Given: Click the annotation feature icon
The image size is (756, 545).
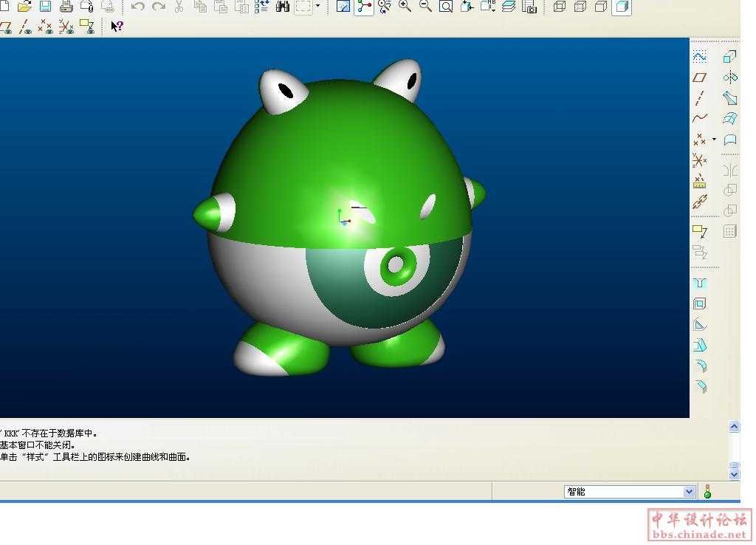Looking at the screenshot, I should tap(700, 231).
